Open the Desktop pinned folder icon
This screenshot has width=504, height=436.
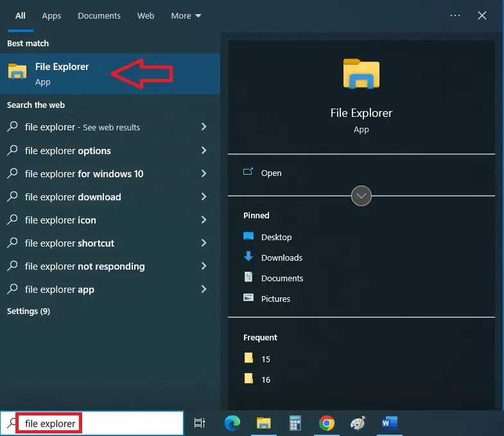click(248, 236)
